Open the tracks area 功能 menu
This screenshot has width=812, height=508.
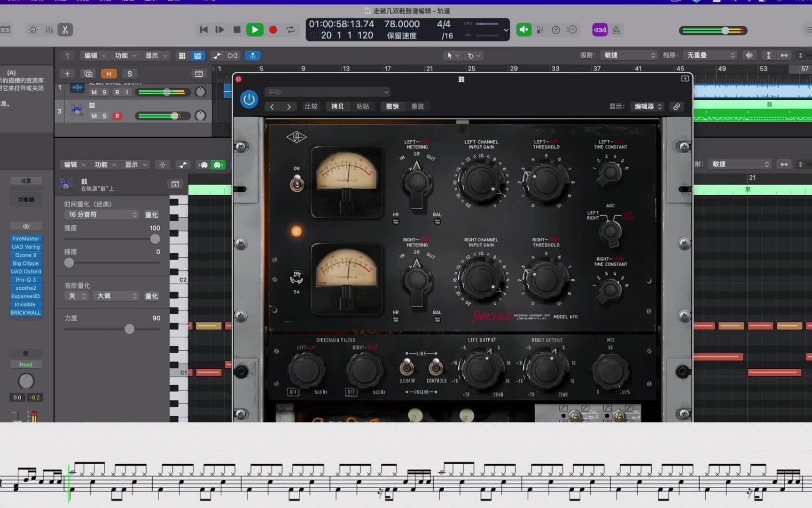pos(125,56)
